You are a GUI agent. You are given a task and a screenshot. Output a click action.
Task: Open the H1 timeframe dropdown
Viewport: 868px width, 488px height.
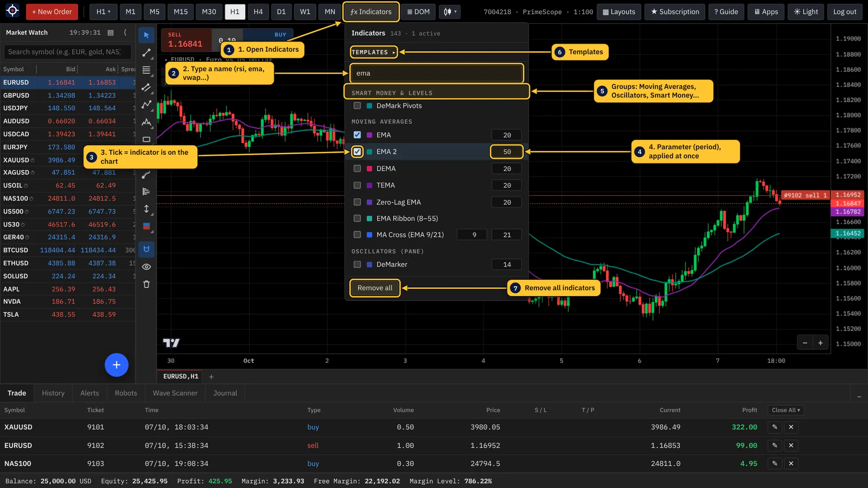pyautogui.click(x=103, y=12)
